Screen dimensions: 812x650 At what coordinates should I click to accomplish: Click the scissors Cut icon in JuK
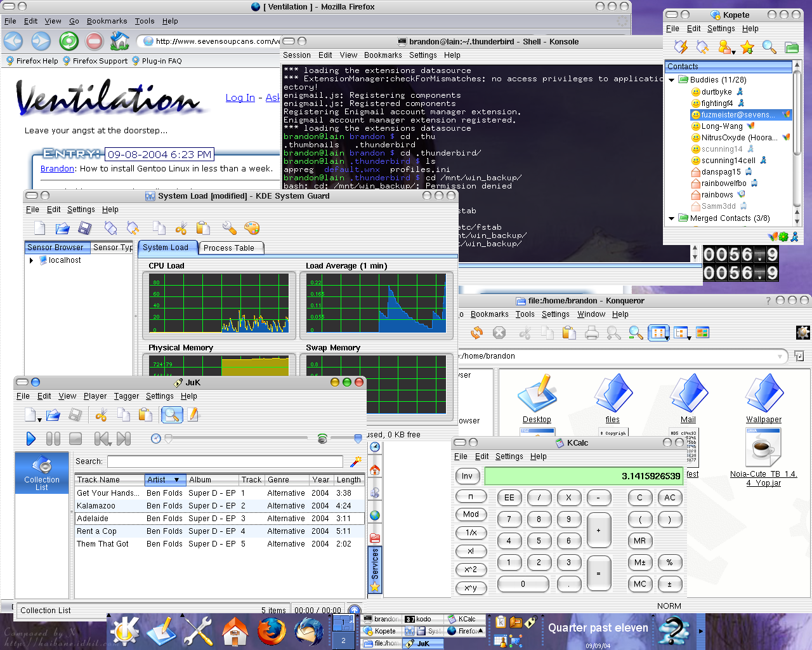click(101, 415)
